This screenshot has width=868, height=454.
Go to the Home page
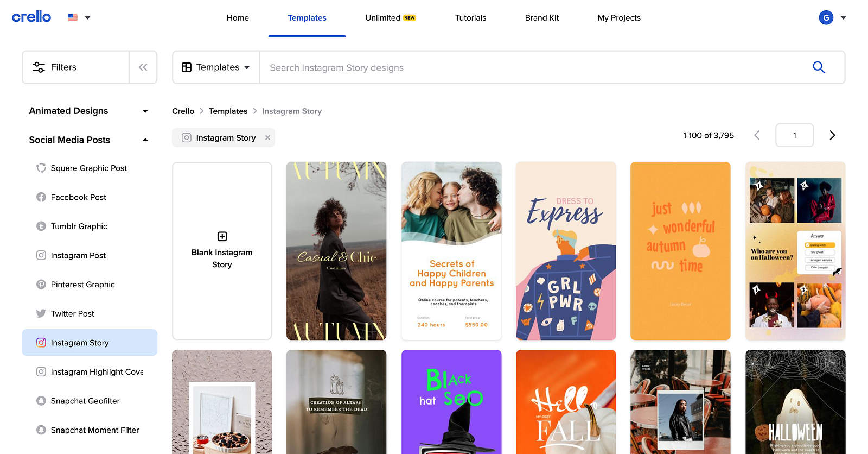(238, 18)
